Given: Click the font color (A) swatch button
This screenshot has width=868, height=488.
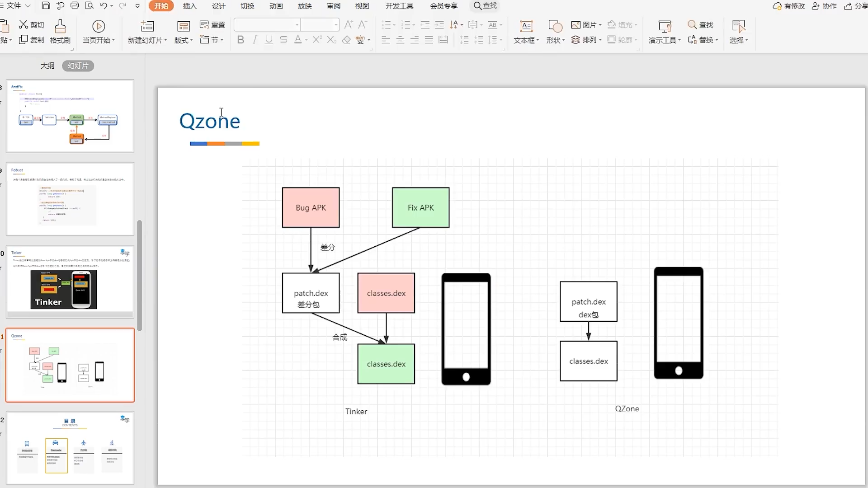Looking at the screenshot, I should coord(298,40).
